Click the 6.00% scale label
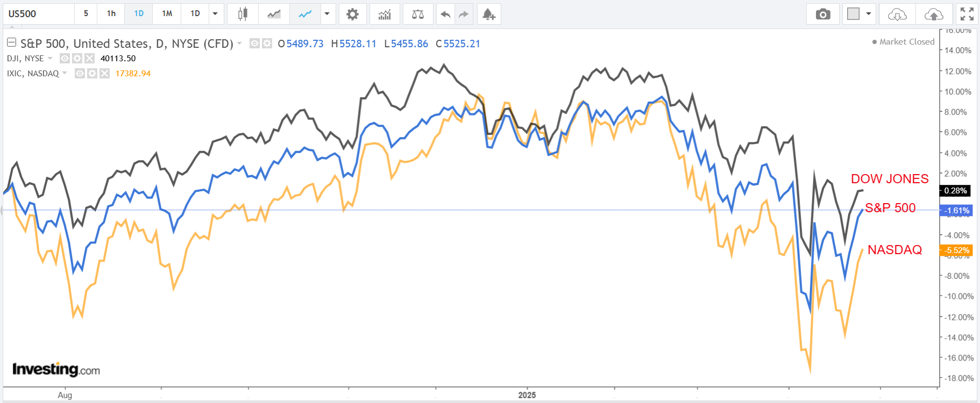The height and width of the screenshot is (403, 980). tap(956, 132)
